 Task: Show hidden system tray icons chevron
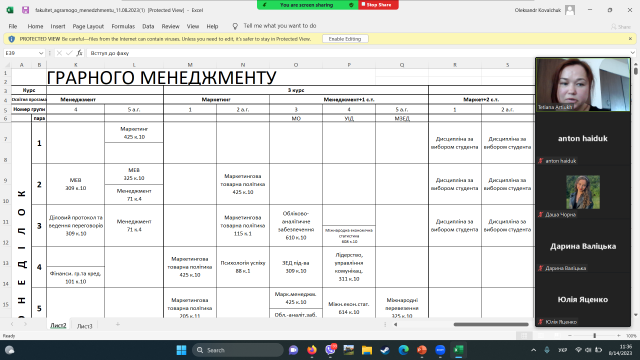533,350
